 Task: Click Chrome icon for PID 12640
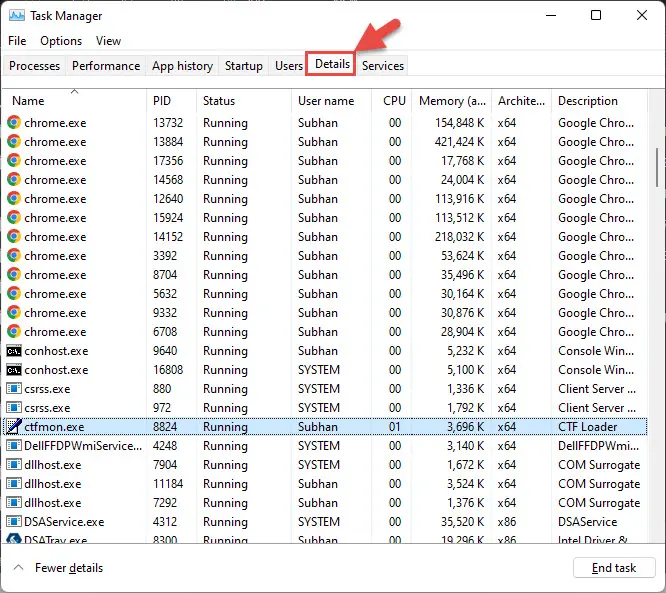pyautogui.click(x=14, y=198)
